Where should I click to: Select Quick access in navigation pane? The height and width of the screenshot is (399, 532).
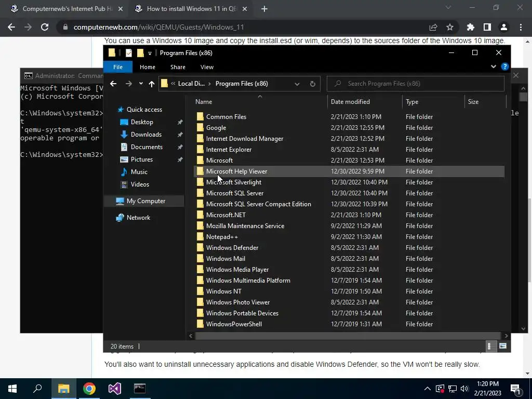[x=144, y=110]
